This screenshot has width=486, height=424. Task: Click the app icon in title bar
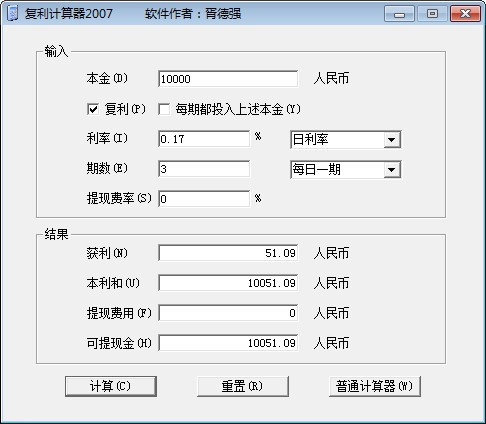tap(13, 14)
